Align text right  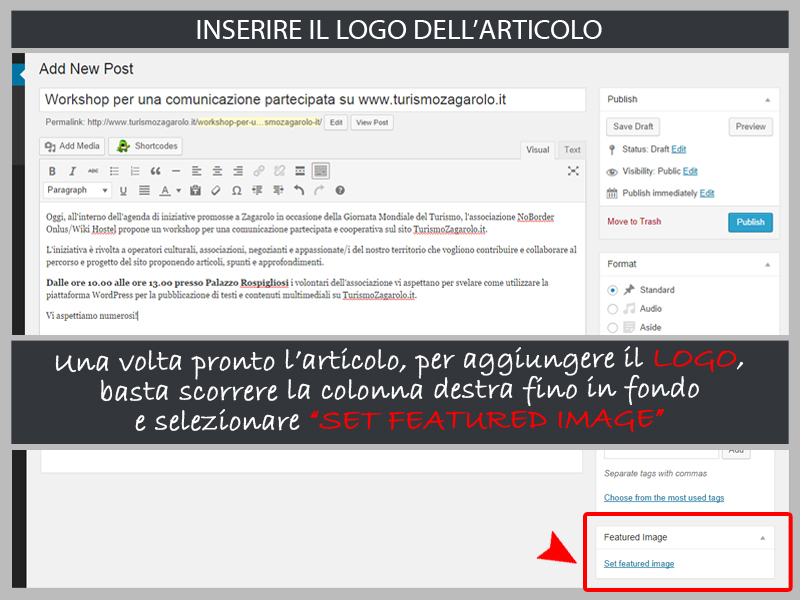238,171
